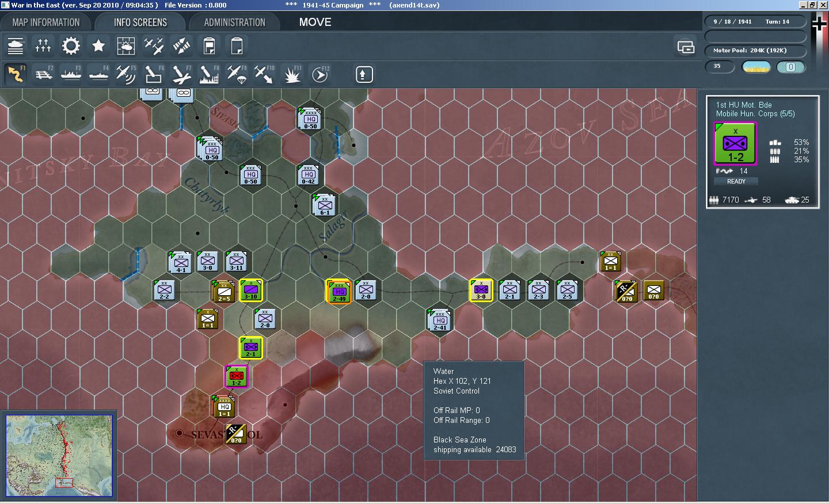Click the teal zero counter indicator

790,67
